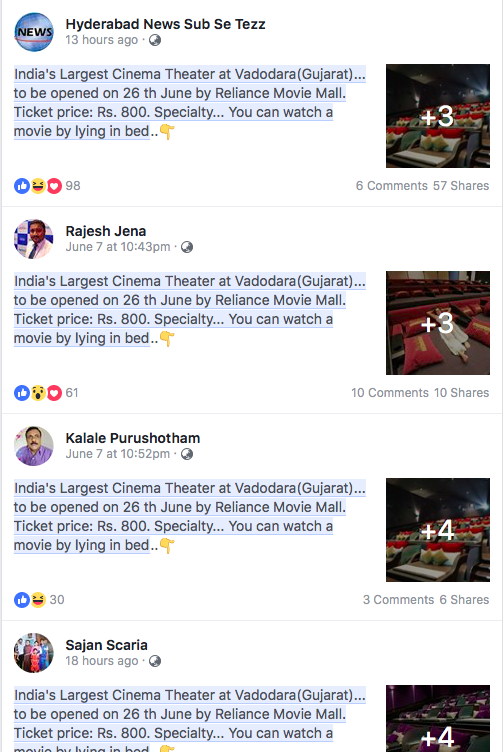503x752 pixels.
Task: Click Sajan Scaria's profile avatar
Action: 34,653
